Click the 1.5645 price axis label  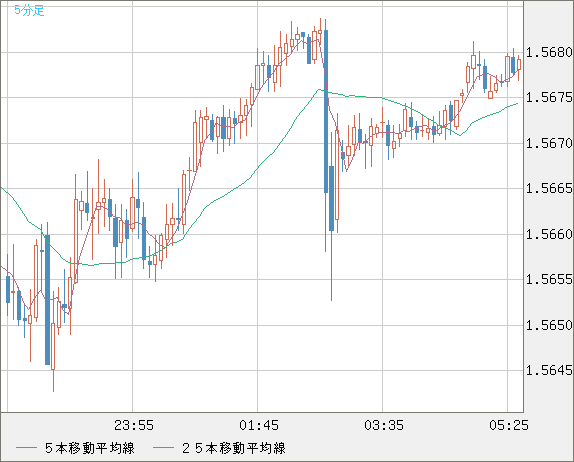(x=549, y=370)
